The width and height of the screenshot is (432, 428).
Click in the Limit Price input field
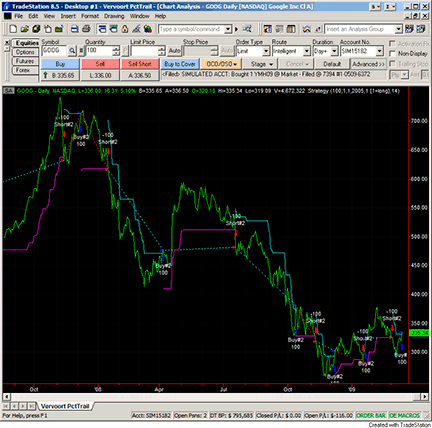[144, 51]
